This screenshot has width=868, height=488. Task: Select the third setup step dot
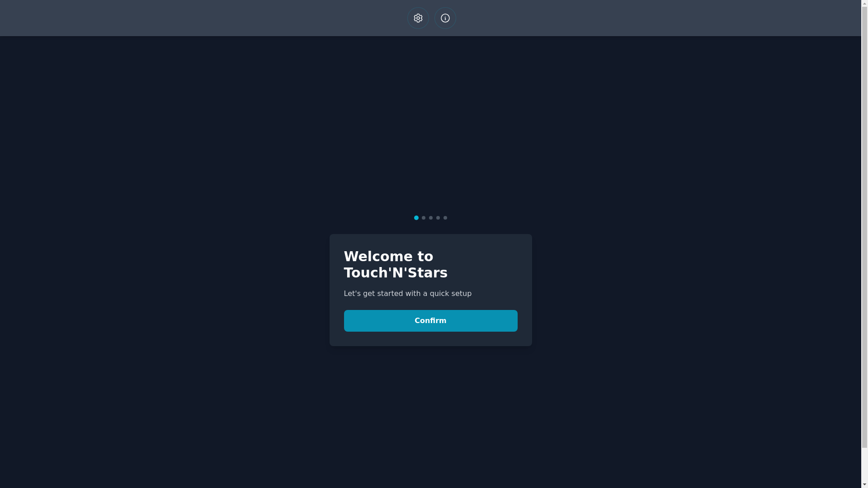coord(431,218)
